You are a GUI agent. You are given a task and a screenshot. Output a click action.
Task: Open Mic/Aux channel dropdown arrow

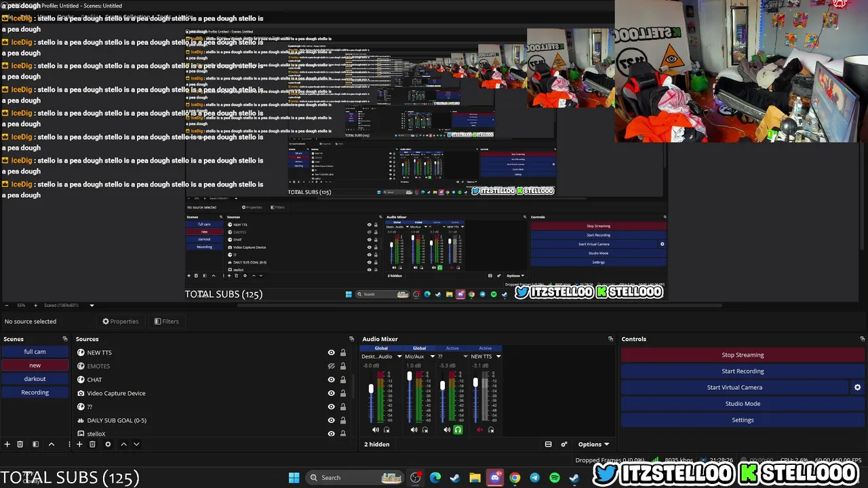click(432, 357)
